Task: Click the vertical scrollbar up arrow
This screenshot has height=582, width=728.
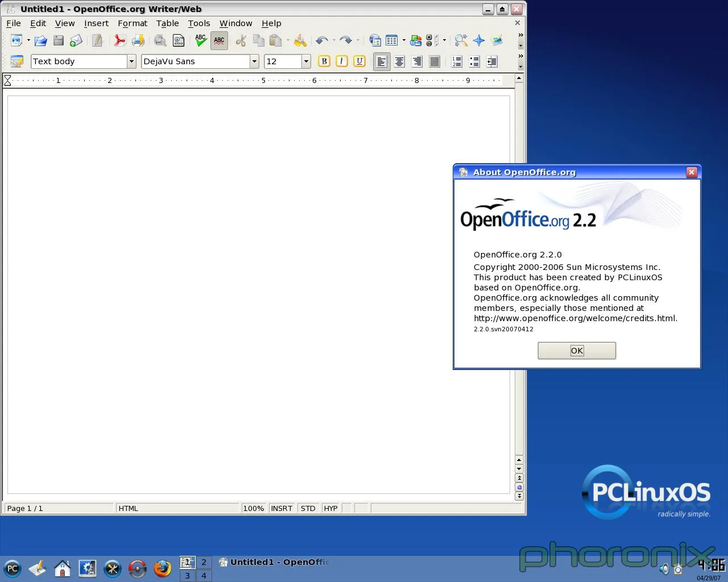Action: tap(519, 78)
